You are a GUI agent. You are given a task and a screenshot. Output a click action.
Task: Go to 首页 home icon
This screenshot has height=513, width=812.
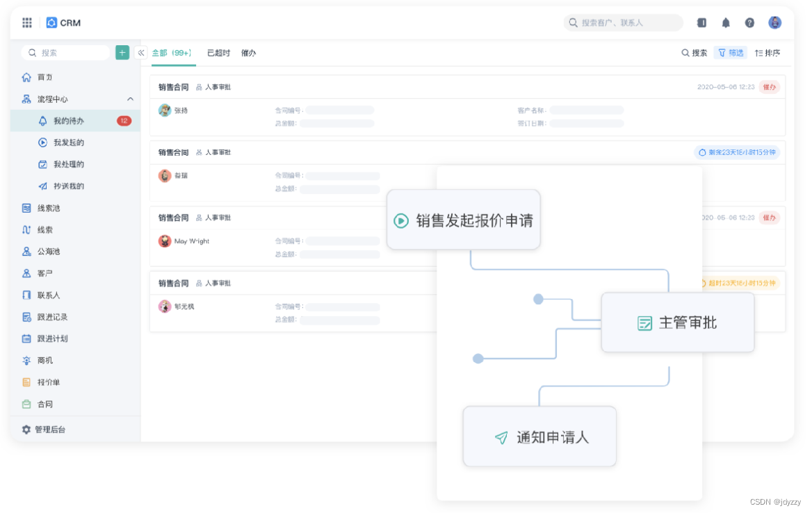pos(26,77)
